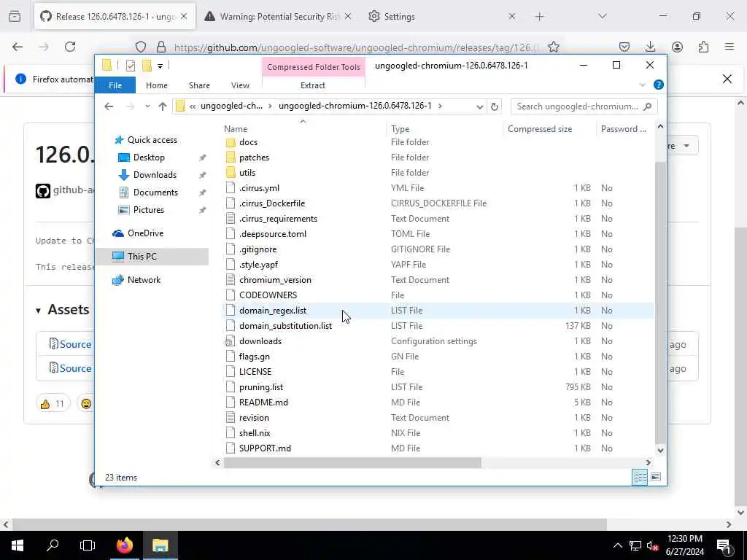The image size is (747, 560).
Task: List all Firefox tabs dropdown
Action: click(602, 17)
